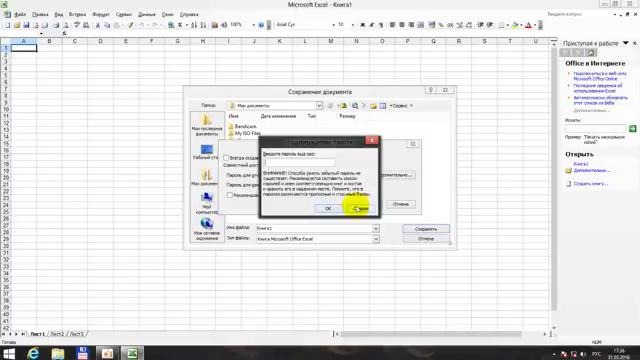This screenshot has height=360, width=640.
Task: Click the Sort Ascending toolbar icon
Action: click(x=194, y=25)
